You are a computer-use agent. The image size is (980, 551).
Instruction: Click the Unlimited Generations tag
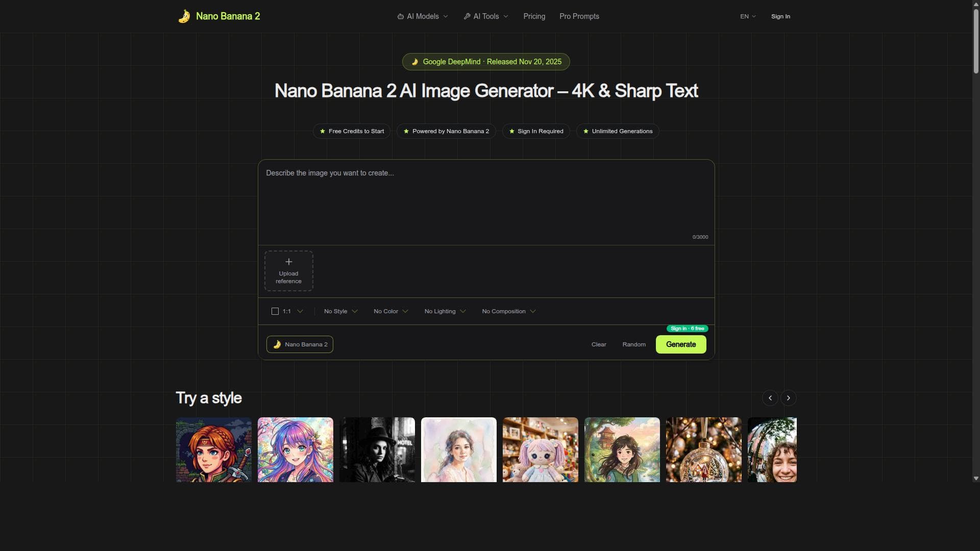(x=618, y=131)
